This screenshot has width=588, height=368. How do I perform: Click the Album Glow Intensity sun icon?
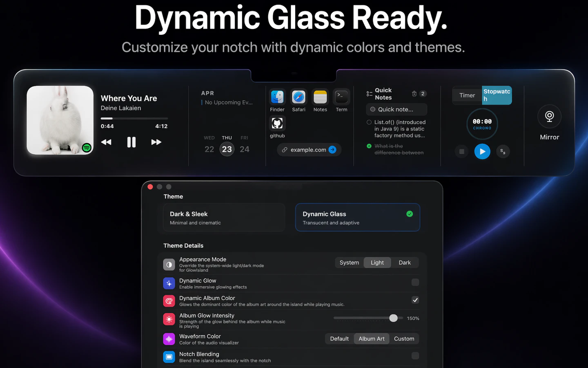tap(169, 319)
